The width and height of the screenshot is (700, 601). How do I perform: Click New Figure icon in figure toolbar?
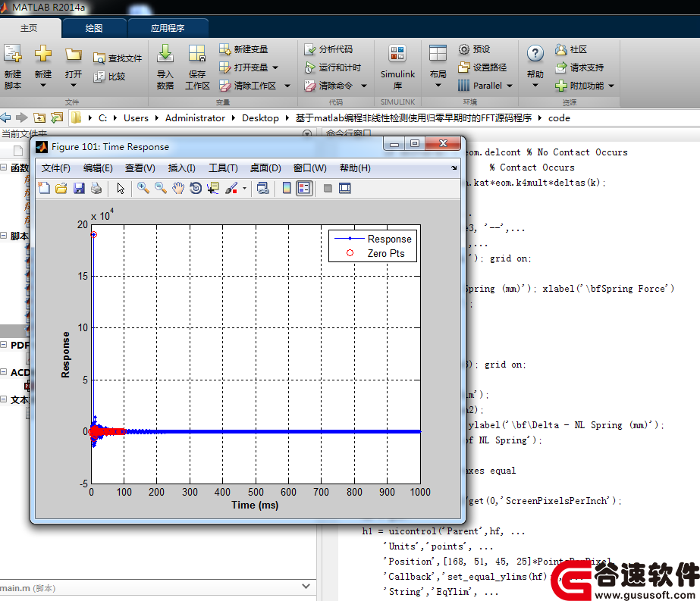coord(44,188)
